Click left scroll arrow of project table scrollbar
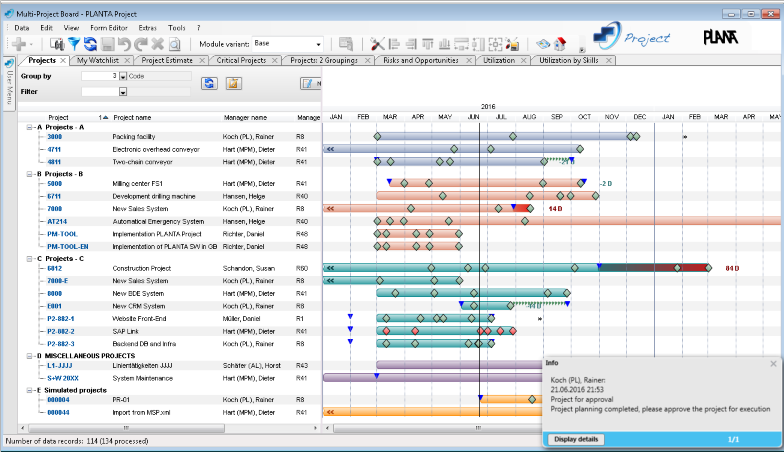 click(x=22, y=428)
